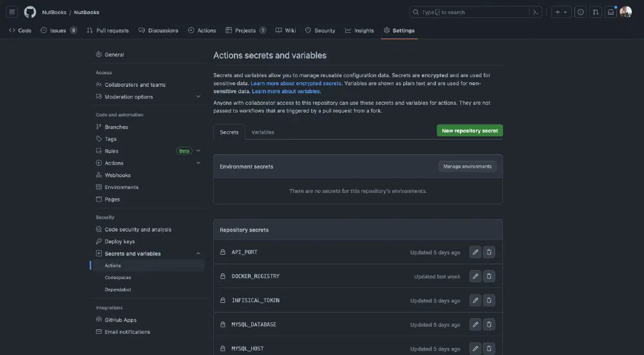Click Manage environments button
The width and height of the screenshot is (644, 355).
(x=467, y=167)
